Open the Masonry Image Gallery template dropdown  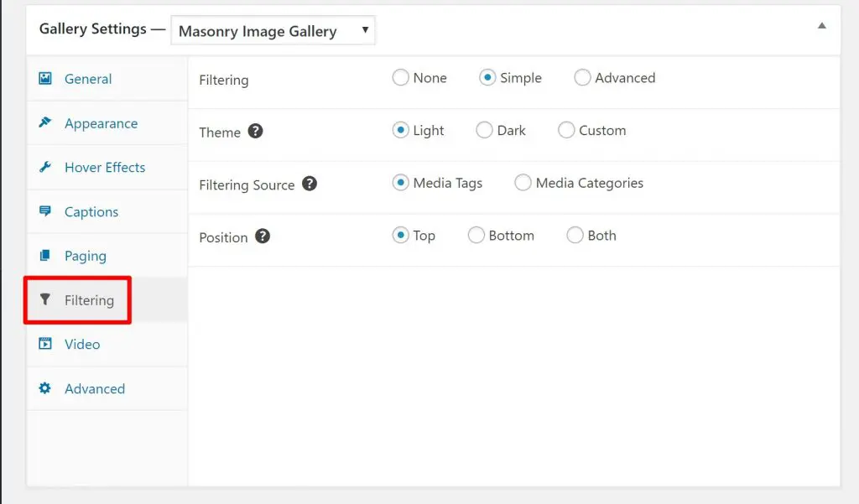[273, 32]
